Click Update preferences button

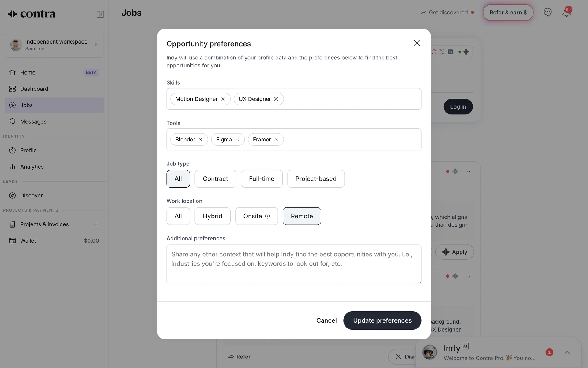382,320
